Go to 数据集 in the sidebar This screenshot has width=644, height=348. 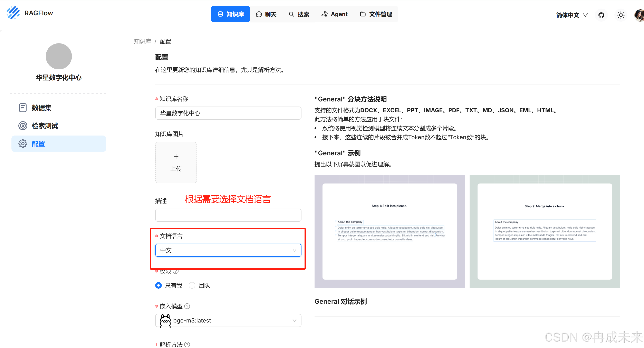[x=41, y=108]
